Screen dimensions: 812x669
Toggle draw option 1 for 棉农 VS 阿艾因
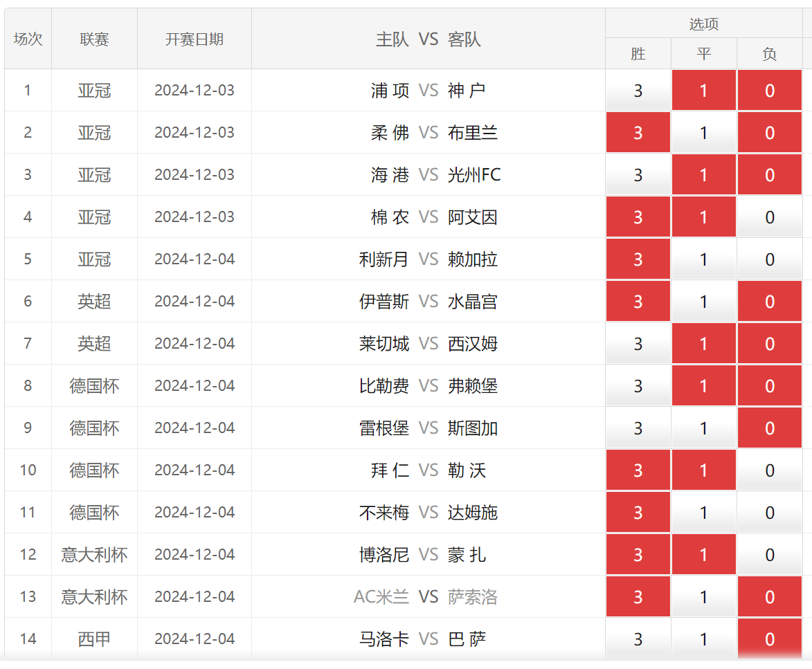704,217
